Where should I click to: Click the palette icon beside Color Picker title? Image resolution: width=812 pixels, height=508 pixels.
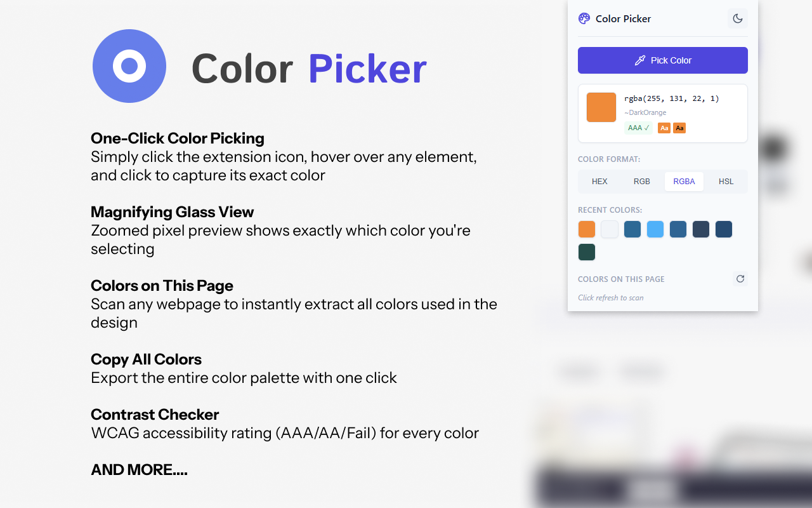coord(584,18)
